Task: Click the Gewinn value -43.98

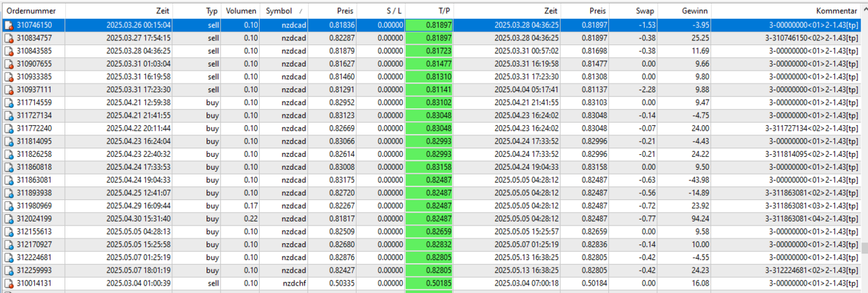Action: [698, 180]
